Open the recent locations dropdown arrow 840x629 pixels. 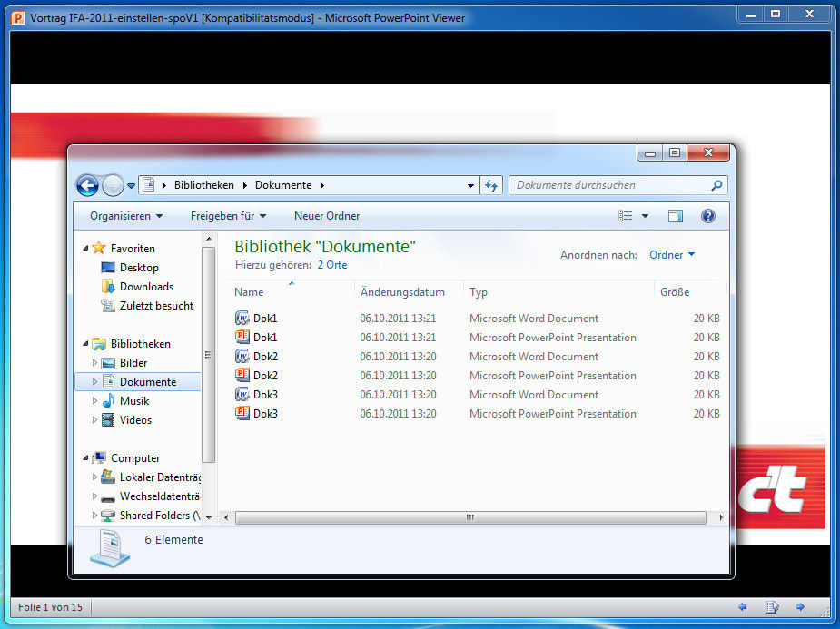click(132, 186)
